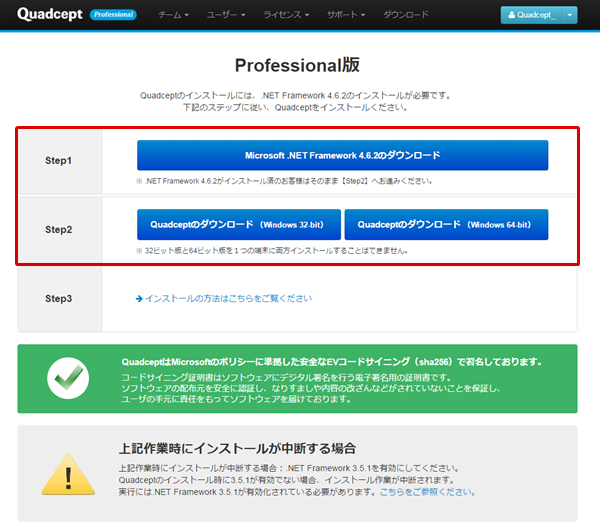Expand the ライセンス menu
Viewport: 600px width, 531px height.
286,15
